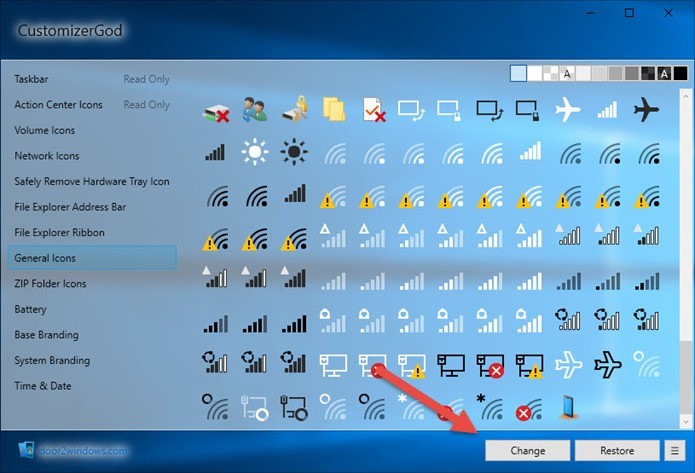Select the yellow documents copy icon
The image size is (695, 473).
coord(334,109)
